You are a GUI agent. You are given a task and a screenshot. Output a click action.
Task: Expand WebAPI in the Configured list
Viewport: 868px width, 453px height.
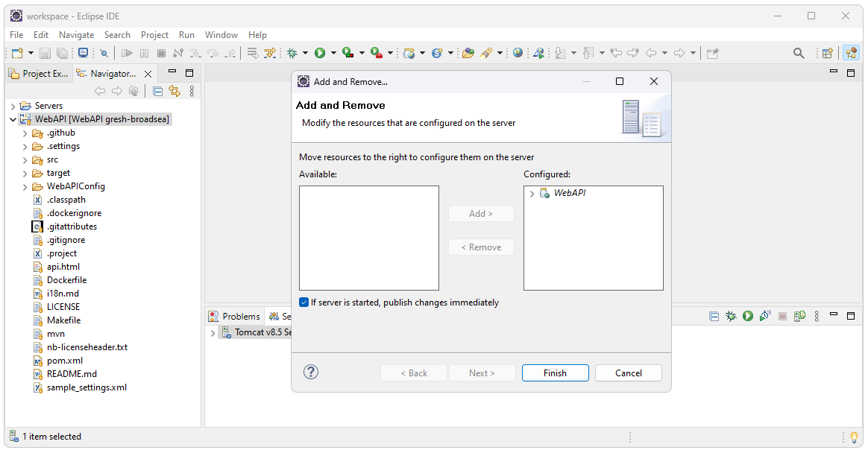pyautogui.click(x=532, y=194)
